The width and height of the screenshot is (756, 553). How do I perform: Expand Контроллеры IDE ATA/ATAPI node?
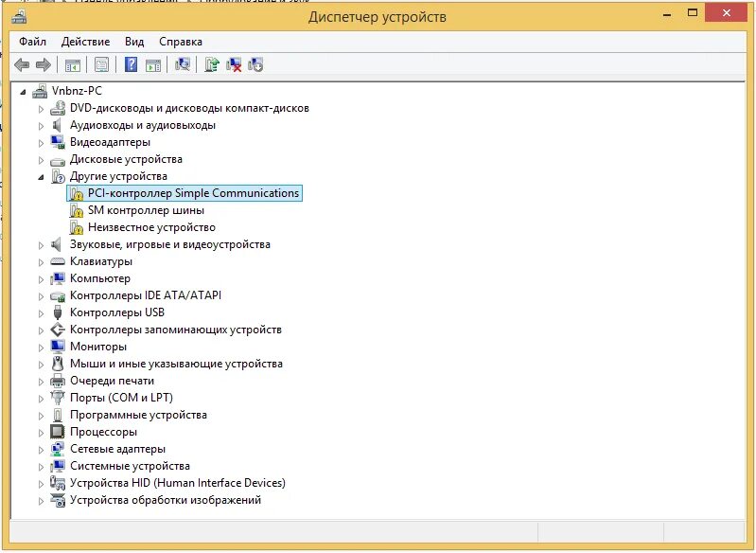tap(41, 296)
